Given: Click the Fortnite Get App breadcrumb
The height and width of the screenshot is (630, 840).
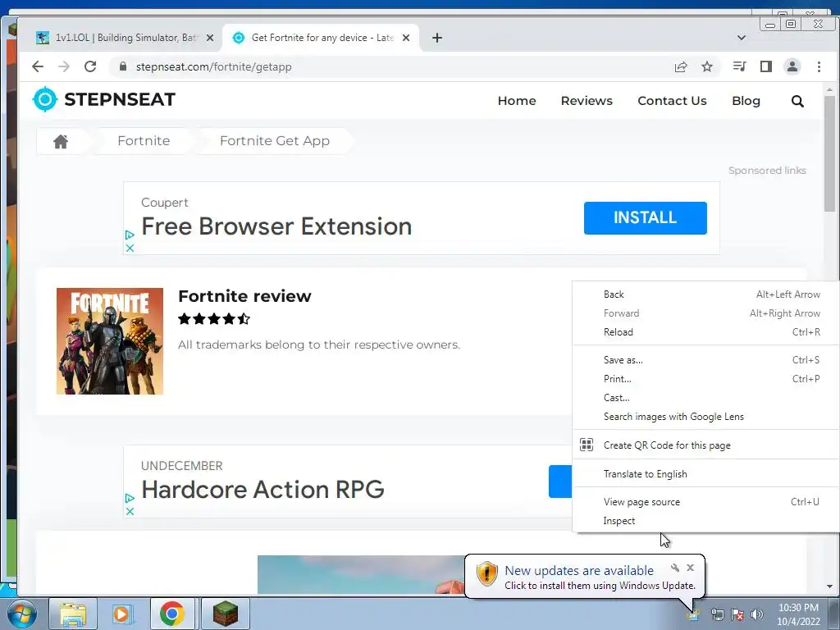Looking at the screenshot, I should pyautogui.click(x=274, y=141).
